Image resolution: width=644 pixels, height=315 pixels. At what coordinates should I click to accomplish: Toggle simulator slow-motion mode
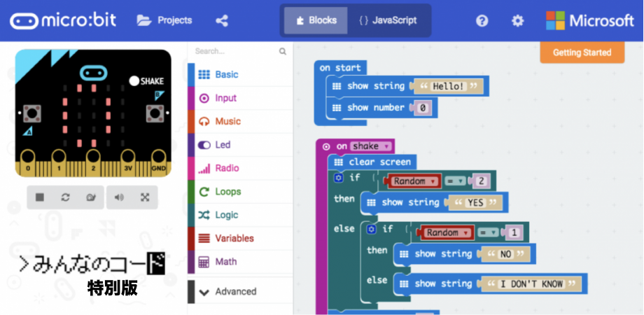(x=91, y=197)
